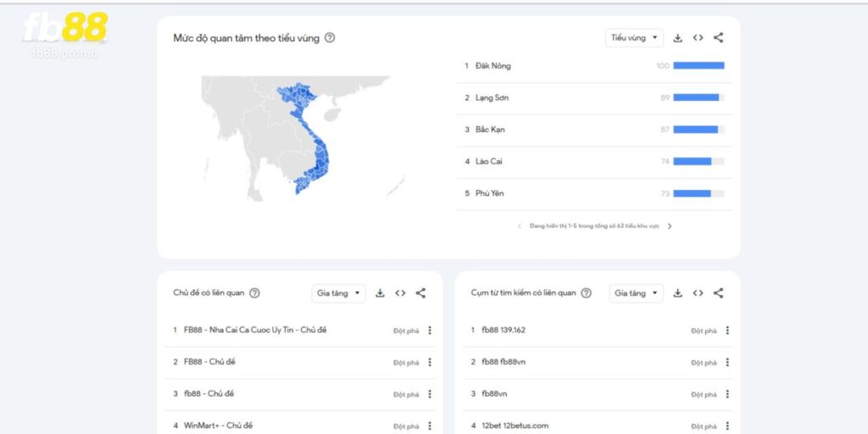Click the Phú Yên interest bar

coord(698,194)
